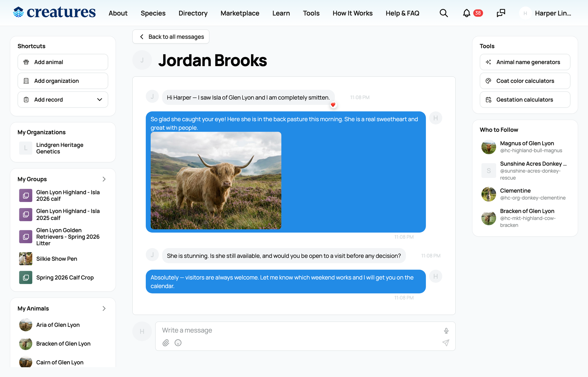Screen dimensions: 588x377
Task: Open the search magnifier icon
Action: (x=444, y=13)
